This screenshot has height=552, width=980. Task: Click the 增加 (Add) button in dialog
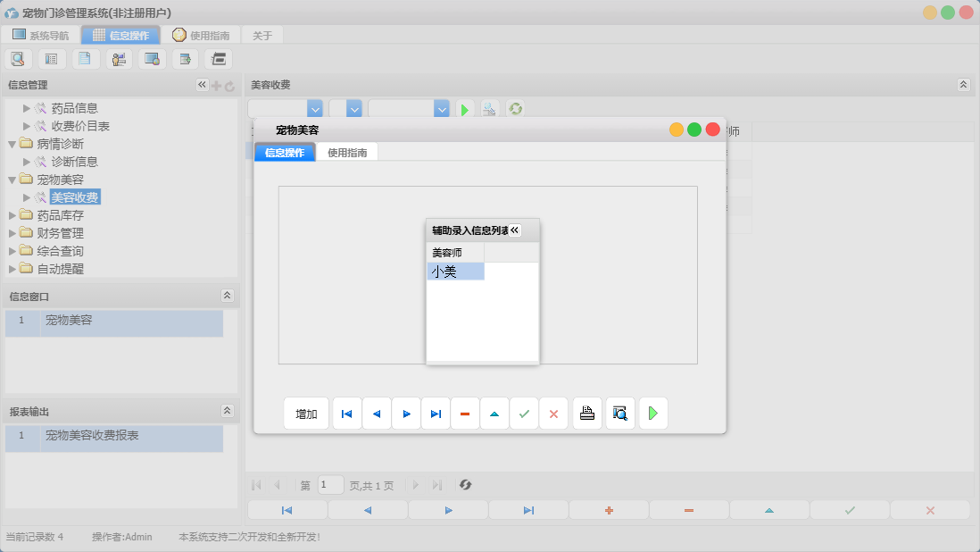(306, 414)
